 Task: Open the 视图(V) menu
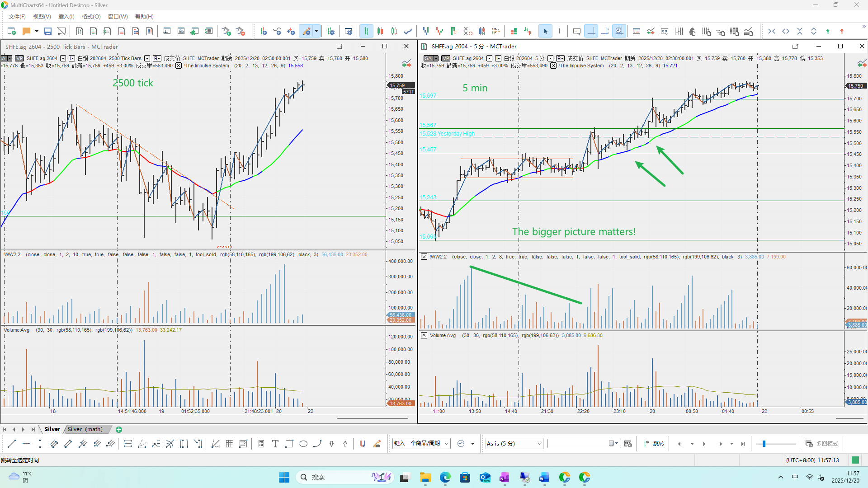click(42, 17)
